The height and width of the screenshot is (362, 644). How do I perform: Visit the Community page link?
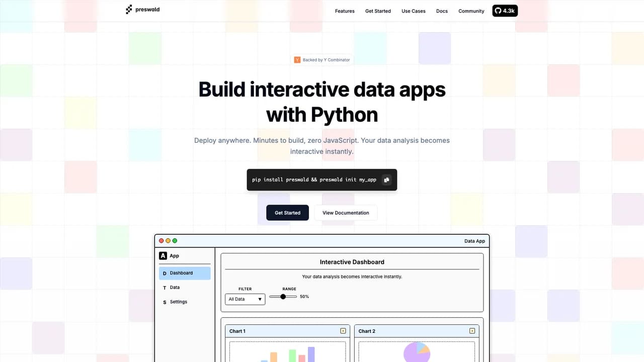click(471, 11)
